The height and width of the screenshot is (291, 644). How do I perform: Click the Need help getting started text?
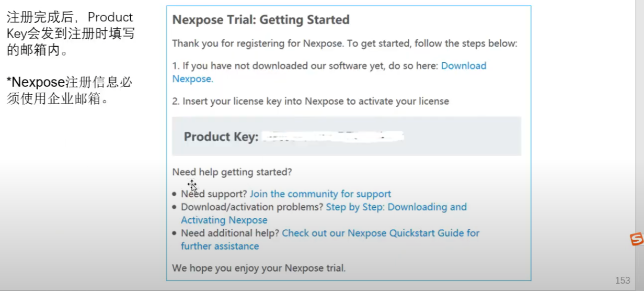pyautogui.click(x=232, y=172)
